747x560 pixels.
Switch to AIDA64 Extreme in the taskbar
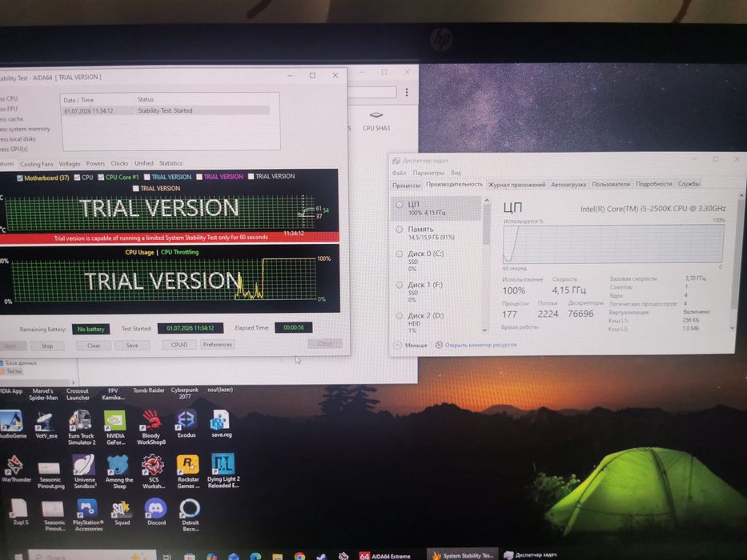click(385, 556)
